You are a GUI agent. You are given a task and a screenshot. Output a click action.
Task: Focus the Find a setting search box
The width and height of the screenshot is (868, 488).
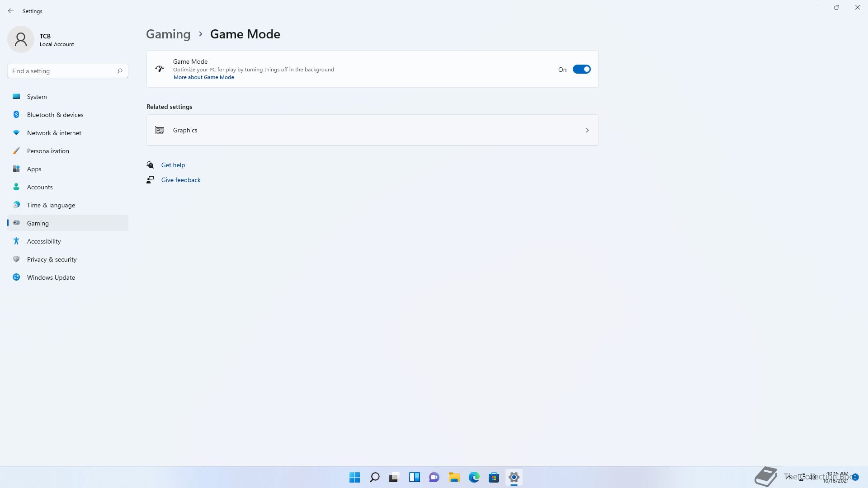(x=68, y=71)
